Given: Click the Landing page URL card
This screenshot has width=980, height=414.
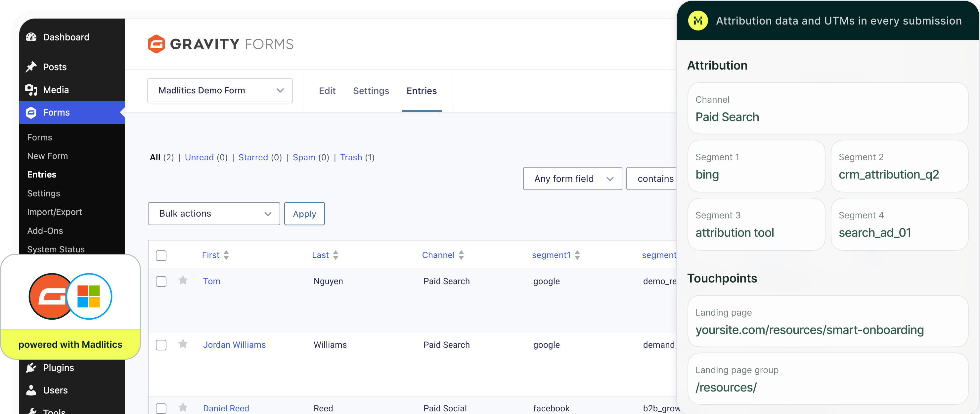Looking at the screenshot, I should [x=828, y=321].
